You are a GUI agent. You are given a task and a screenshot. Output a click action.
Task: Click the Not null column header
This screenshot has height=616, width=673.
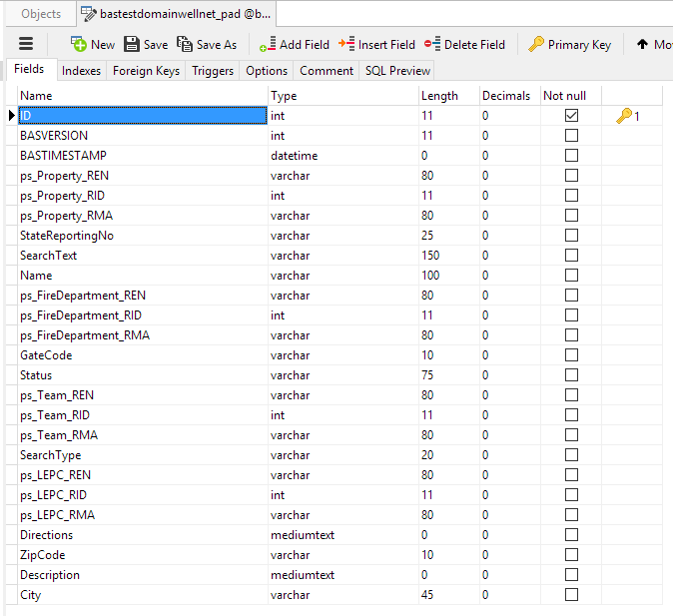571,95
